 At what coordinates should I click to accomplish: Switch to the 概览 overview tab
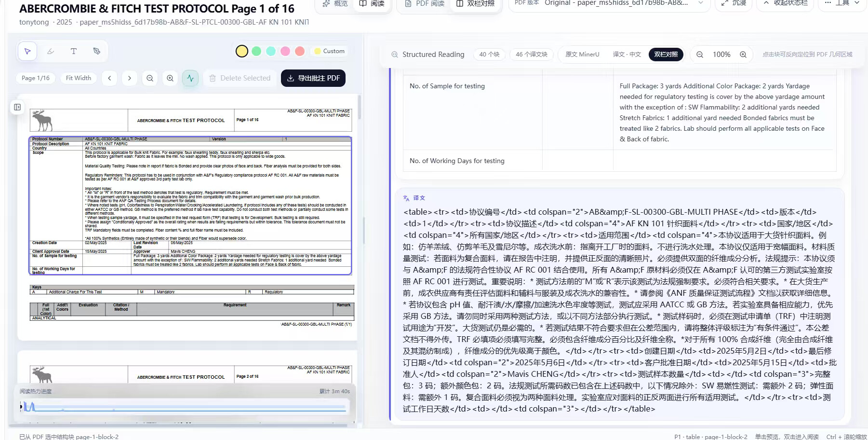click(335, 3)
